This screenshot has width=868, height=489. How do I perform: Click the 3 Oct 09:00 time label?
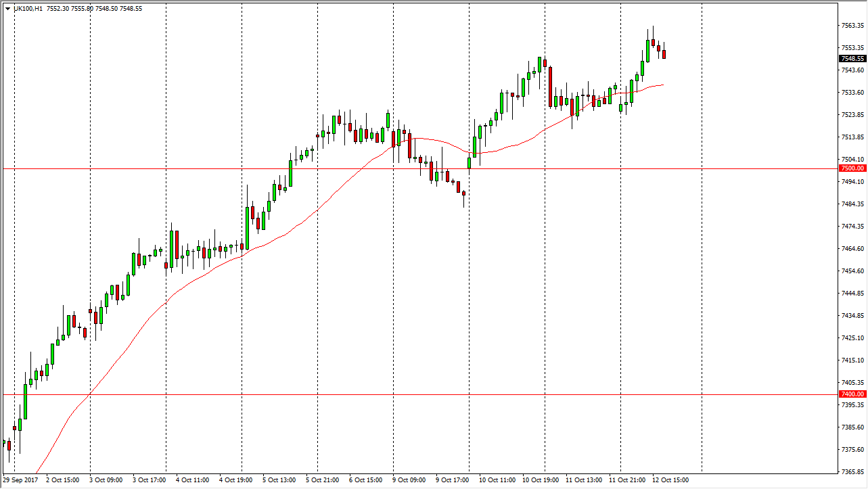(x=108, y=480)
